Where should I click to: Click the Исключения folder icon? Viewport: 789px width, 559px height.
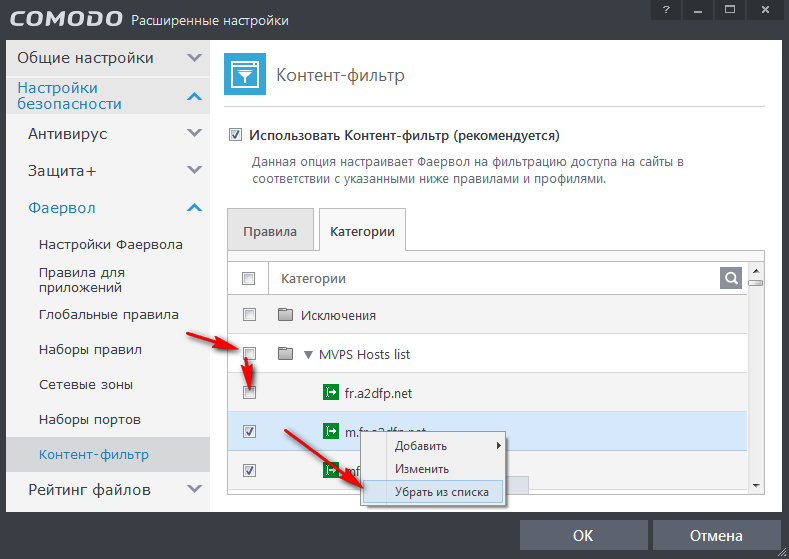point(285,315)
